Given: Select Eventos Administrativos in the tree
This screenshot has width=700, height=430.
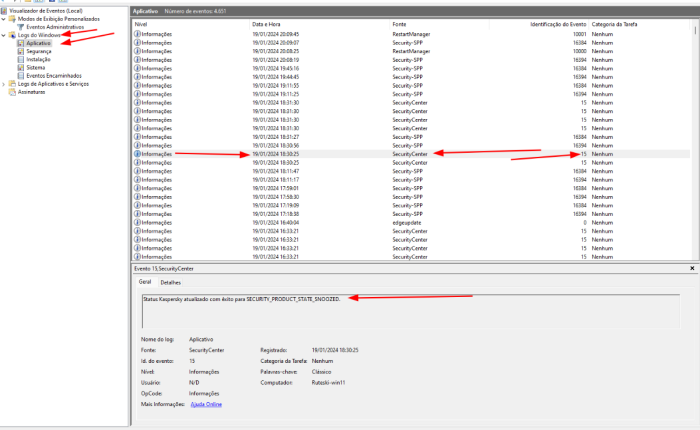Looking at the screenshot, I should click(55, 27).
